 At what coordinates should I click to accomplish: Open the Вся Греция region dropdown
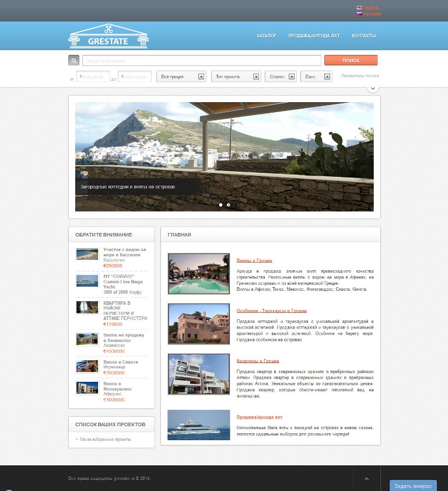[181, 76]
